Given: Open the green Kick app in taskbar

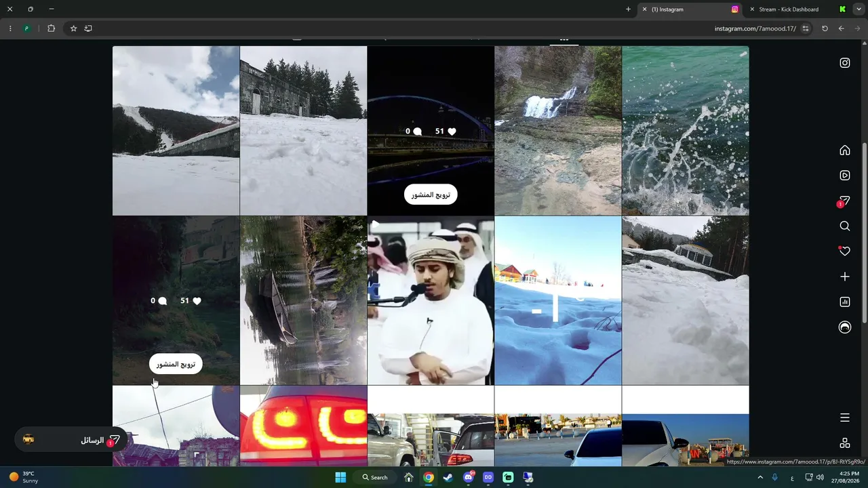Looking at the screenshot, I should pos(508,477).
